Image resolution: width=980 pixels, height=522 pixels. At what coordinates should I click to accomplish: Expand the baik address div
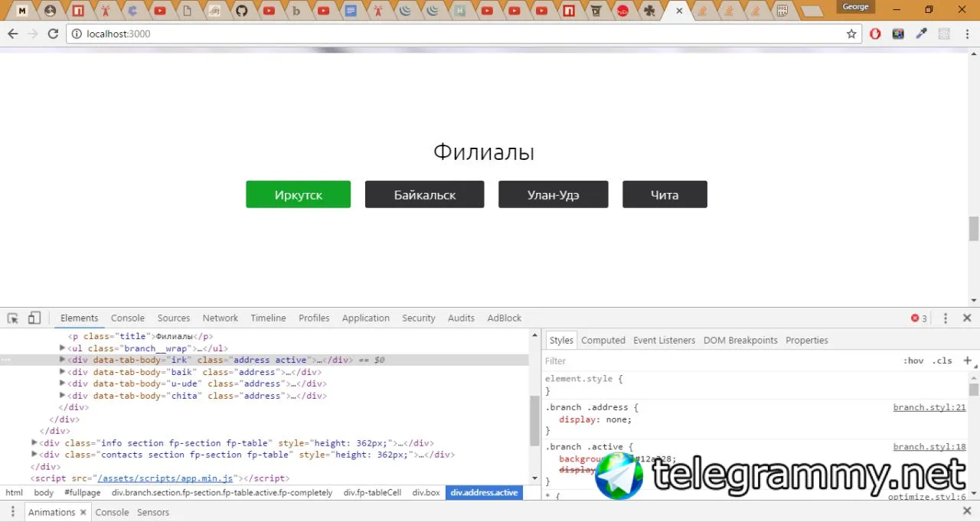(63, 372)
